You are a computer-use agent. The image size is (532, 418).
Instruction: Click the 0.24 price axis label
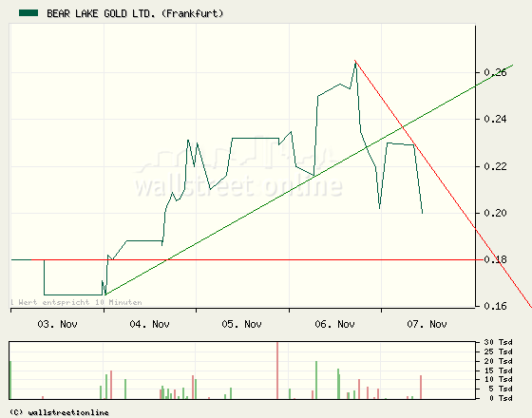point(495,119)
